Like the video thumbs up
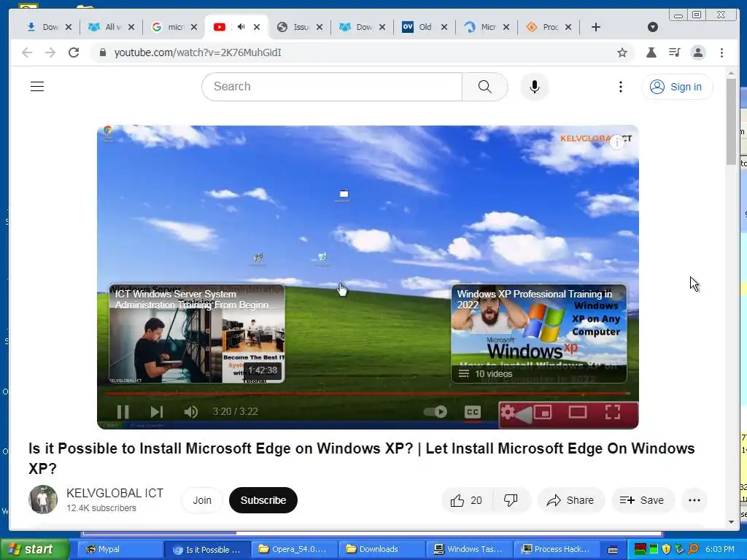747x560 pixels. tap(466, 500)
